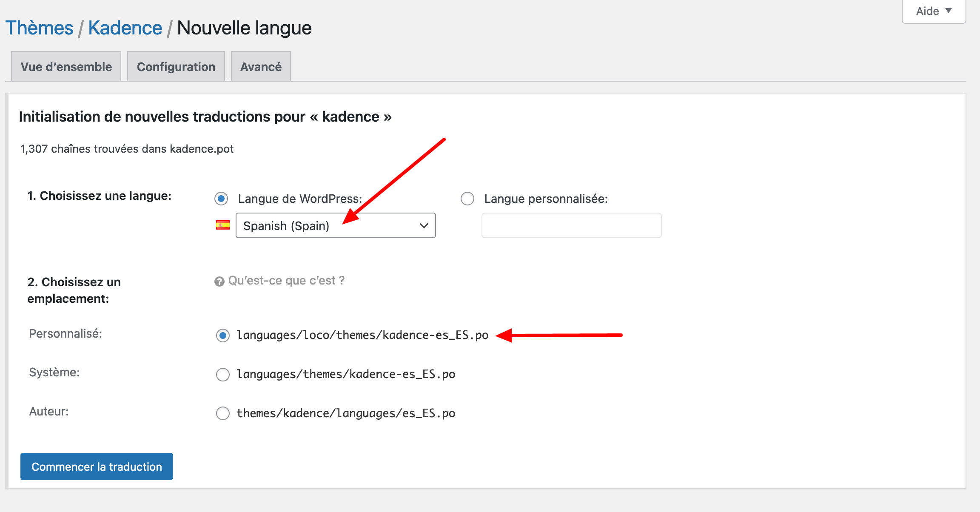
Task: Expand the Aide help dropdown
Action: (x=934, y=11)
